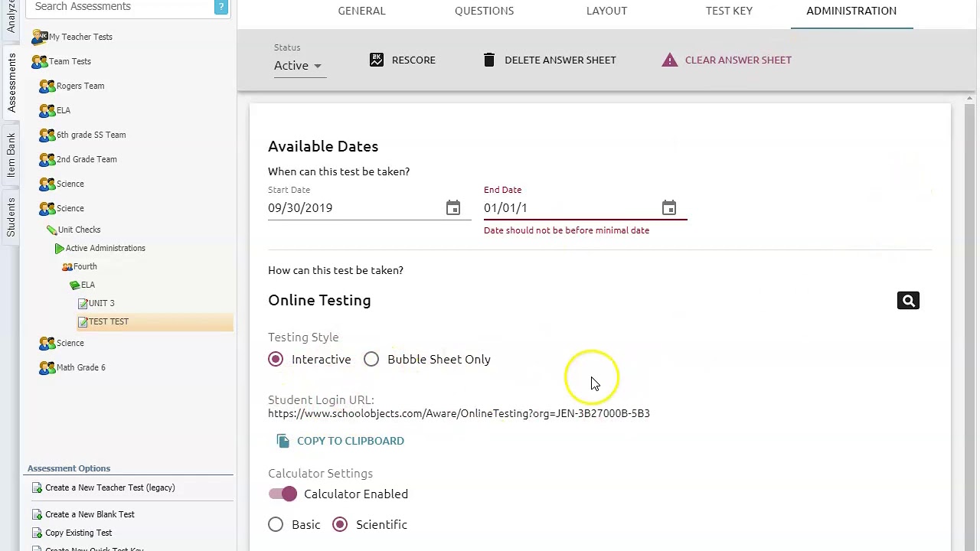Click the Delete Answer Sheet trash icon
This screenshot has height=551, width=980.
point(489,60)
